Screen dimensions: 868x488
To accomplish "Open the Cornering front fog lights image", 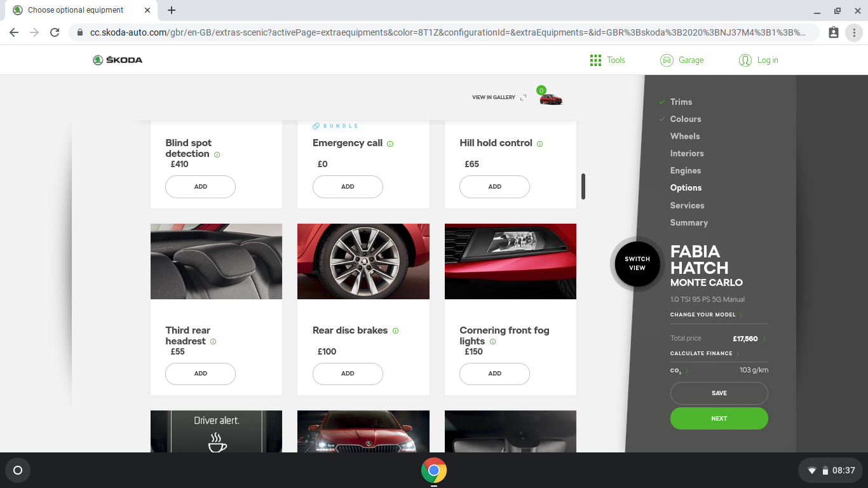I will point(510,261).
